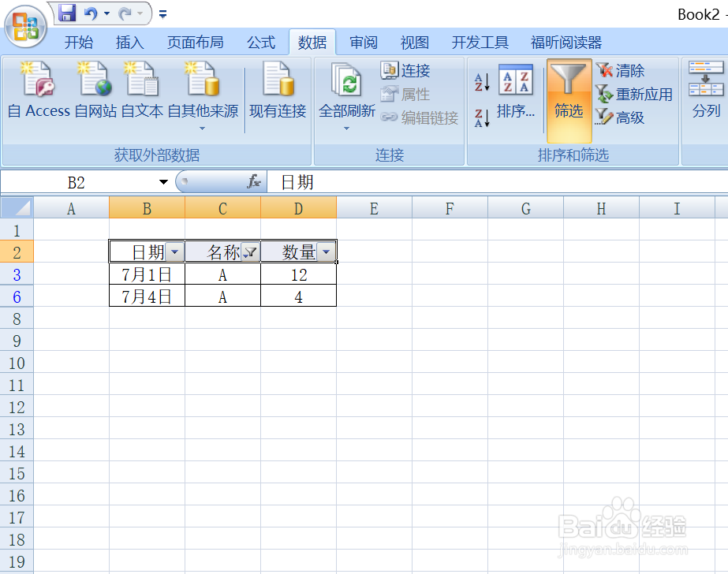This screenshot has height=574, width=728.
Task: Open the 视图 tab
Action: 414,43
